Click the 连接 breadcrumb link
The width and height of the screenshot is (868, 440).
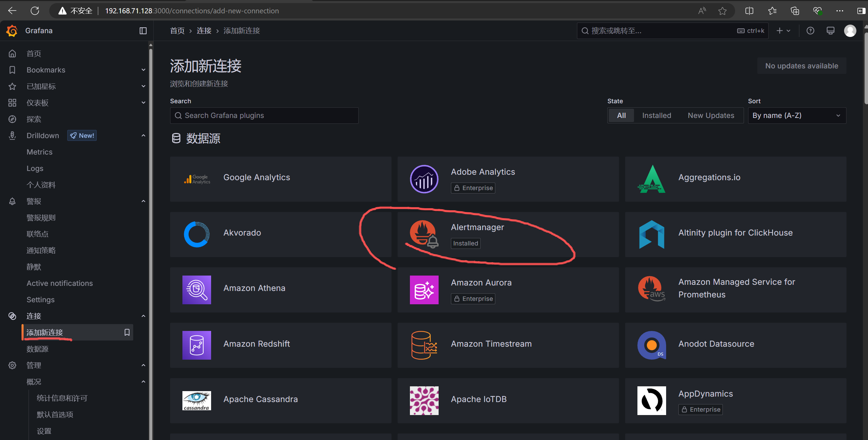[204, 31]
